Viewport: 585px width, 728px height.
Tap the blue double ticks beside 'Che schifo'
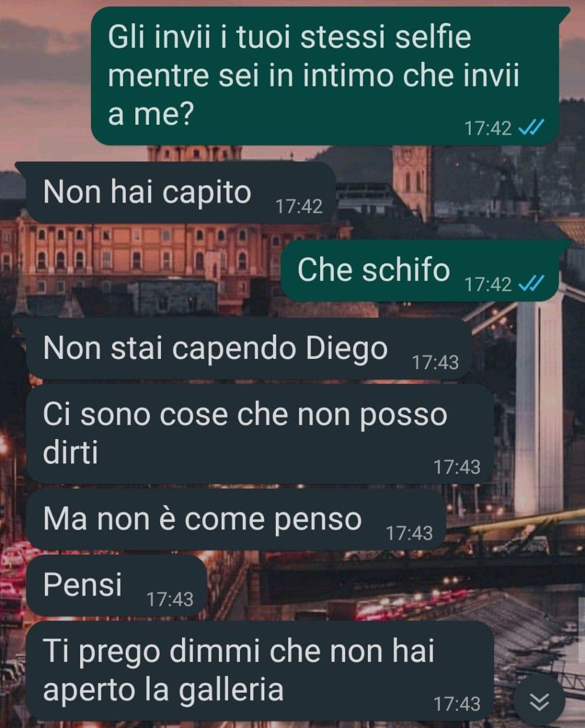pos(532,283)
